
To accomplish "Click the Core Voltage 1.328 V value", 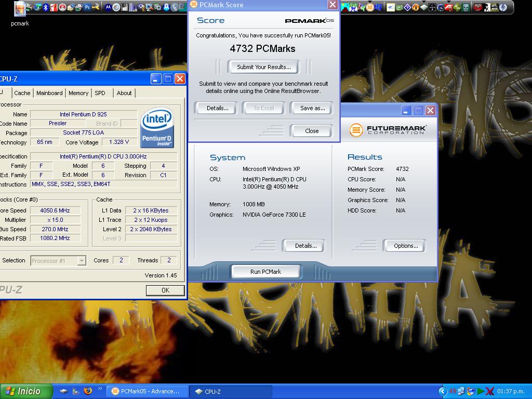I will pyautogui.click(x=119, y=142).
